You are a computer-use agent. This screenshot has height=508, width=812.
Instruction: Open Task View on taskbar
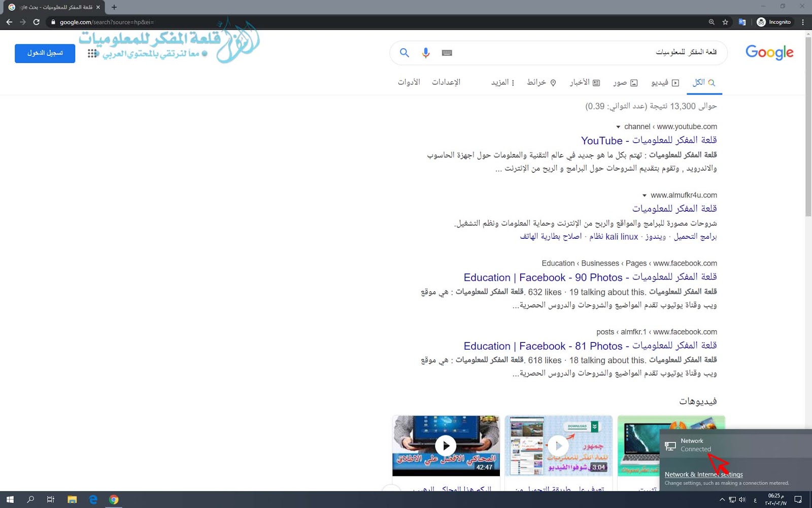click(x=51, y=499)
